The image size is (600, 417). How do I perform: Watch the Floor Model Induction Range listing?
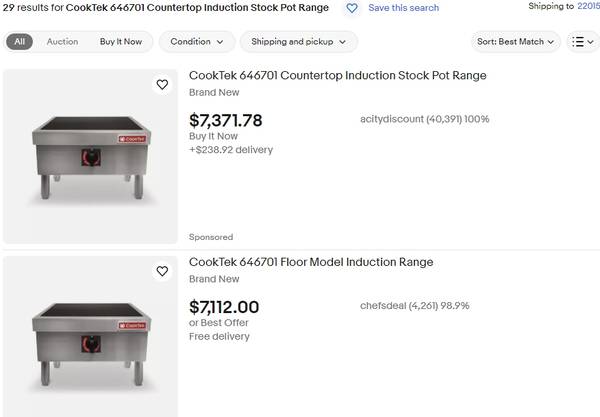click(162, 271)
